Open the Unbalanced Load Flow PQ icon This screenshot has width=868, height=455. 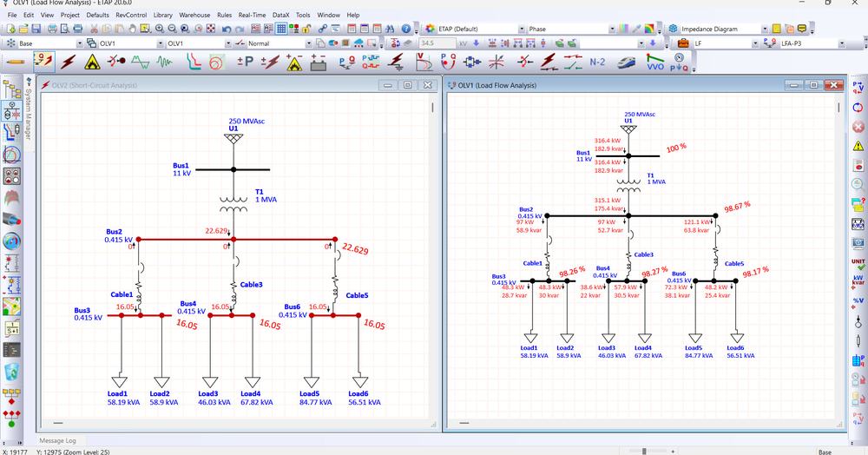coord(347,62)
